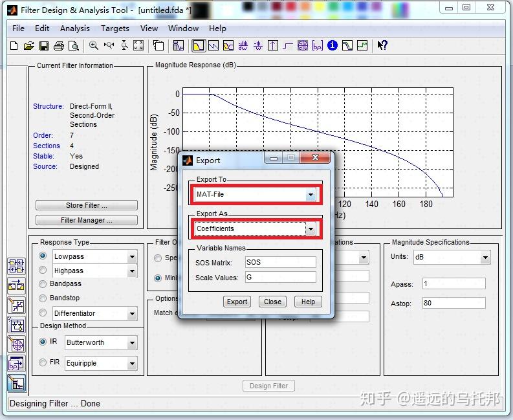Image resolution: width=513 pixels, height=420 pixels.
Task: Select IIR design method radio
Action: [43, 342]
